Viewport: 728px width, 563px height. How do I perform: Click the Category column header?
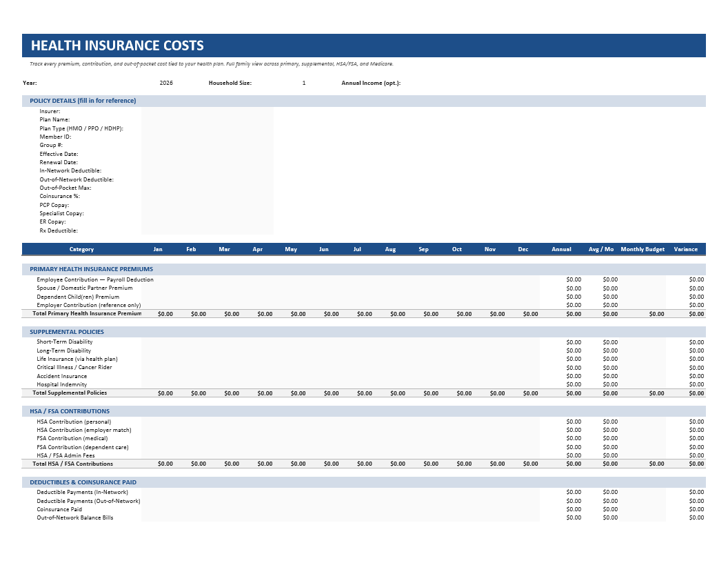[x=82, y=250]
